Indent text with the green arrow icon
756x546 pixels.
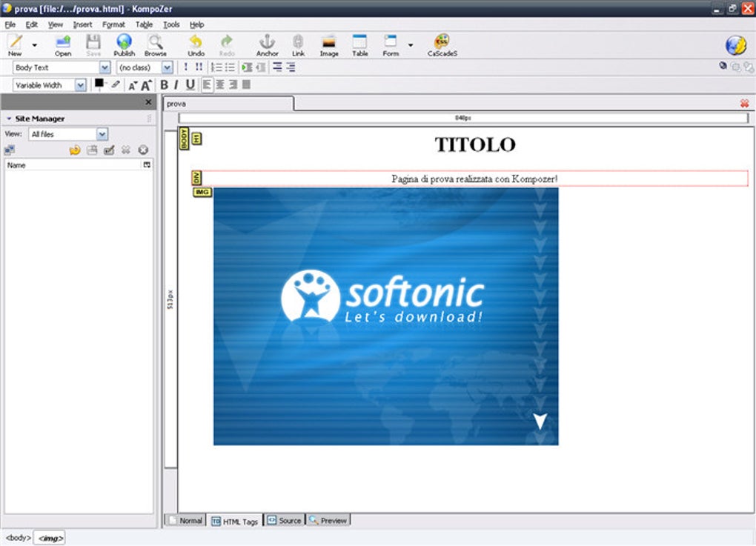248,67
